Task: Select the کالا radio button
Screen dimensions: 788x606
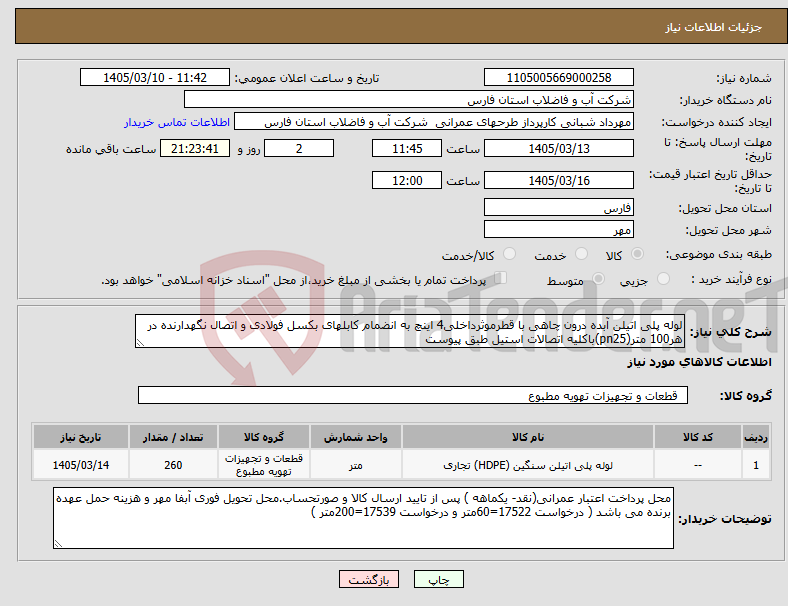Action: pyautogui.click(x=637, y=254)
